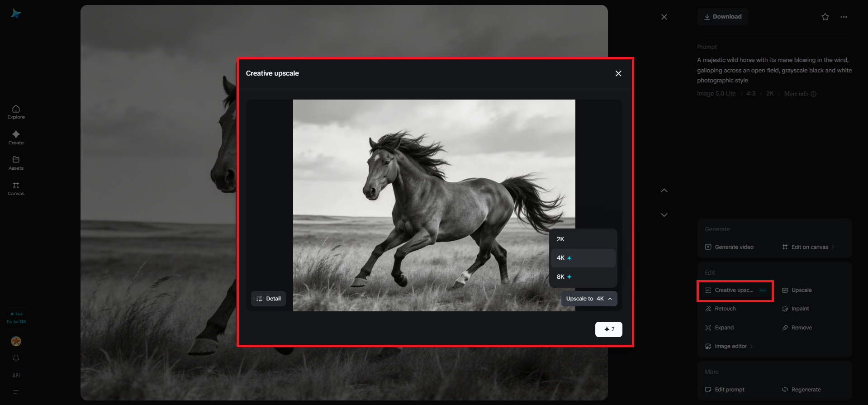This screenshot has width=868, height=405.
Task: Select the 2K upscale option
Action: [x=583, y=239]
